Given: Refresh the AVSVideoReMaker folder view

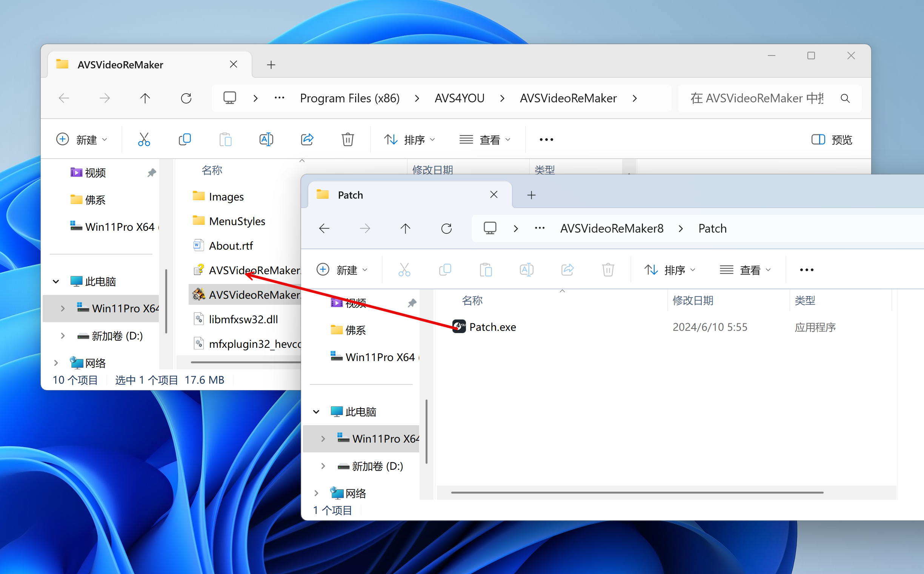Looking at the screenshot, I should [186, 98].
